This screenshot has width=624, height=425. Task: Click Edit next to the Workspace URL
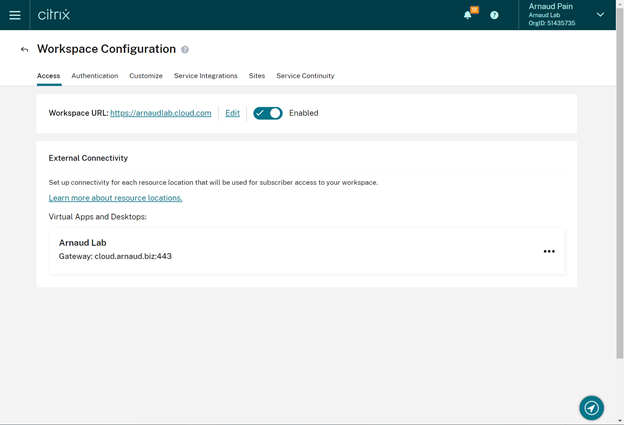[232, 113]
